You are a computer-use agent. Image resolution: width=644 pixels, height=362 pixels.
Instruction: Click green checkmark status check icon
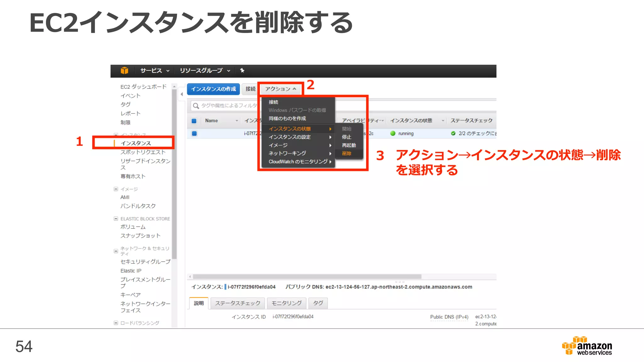coord(453,133)
